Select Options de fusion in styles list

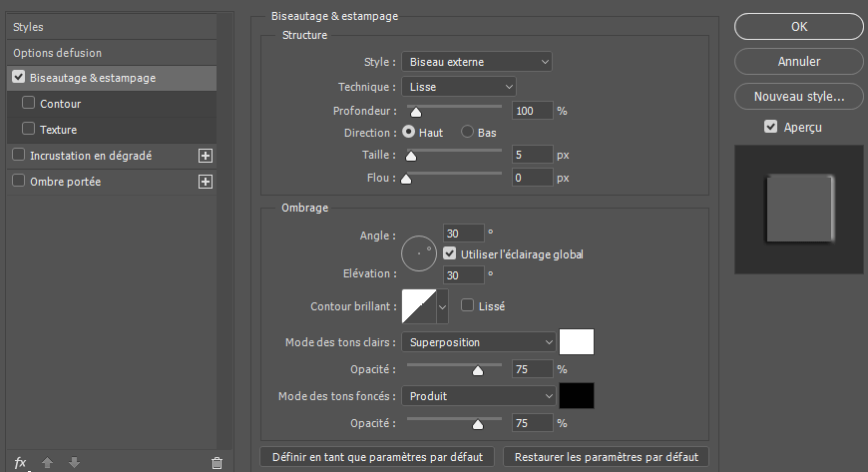[58, 53]
